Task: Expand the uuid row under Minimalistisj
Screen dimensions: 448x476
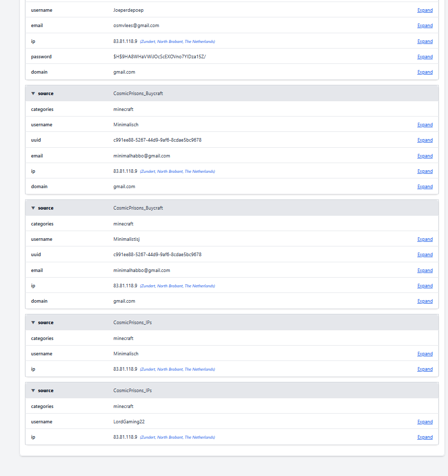Action: click(424, 255)
